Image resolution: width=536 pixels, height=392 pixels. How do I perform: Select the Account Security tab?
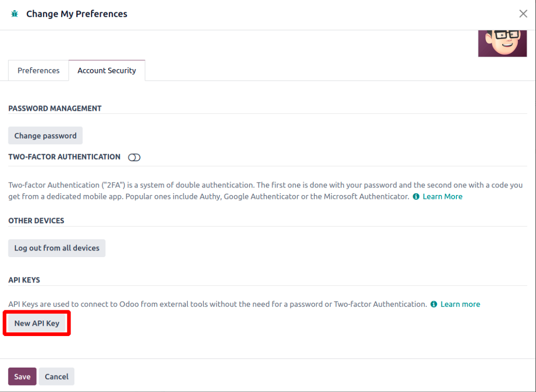(107, 71)
